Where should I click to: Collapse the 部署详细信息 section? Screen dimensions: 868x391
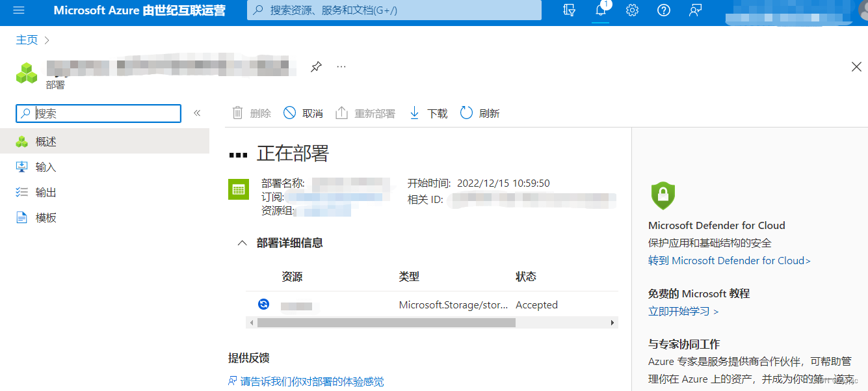(243, 243)
